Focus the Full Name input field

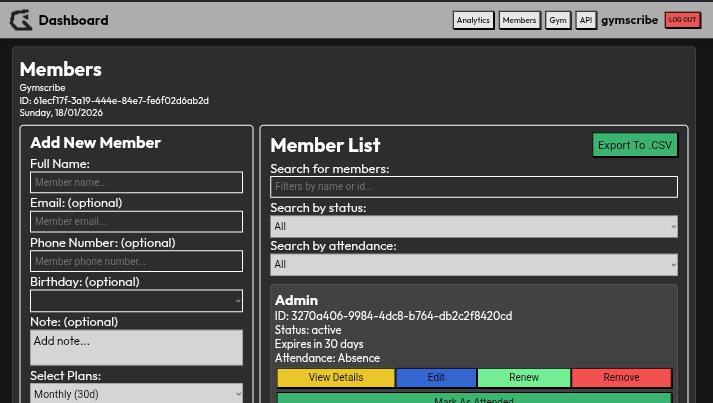pos(136,182)
